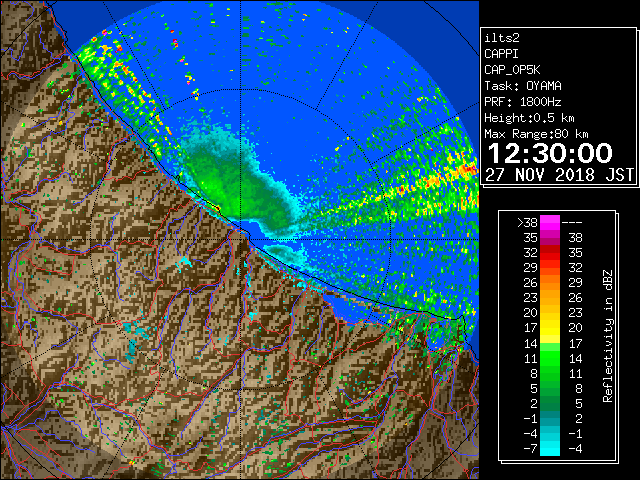This screenshot has width=640, height=480.
Task: Click the cyan swatch at the -7 level
Action: pyautogui.click(x=550, y=448)
